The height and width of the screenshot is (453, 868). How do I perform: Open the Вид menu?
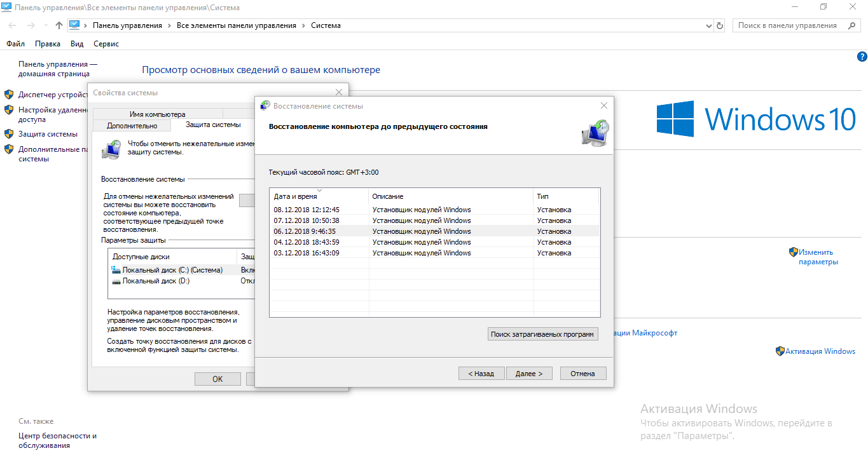(77, 44)
